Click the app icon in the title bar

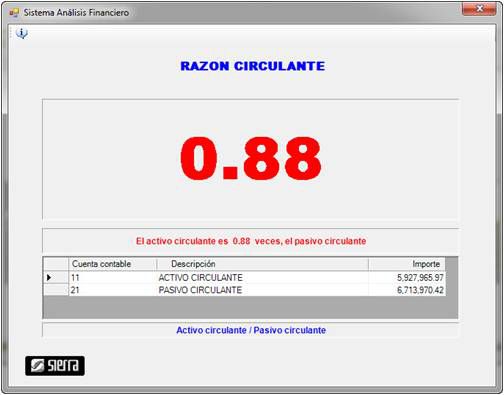click(14, 13)
